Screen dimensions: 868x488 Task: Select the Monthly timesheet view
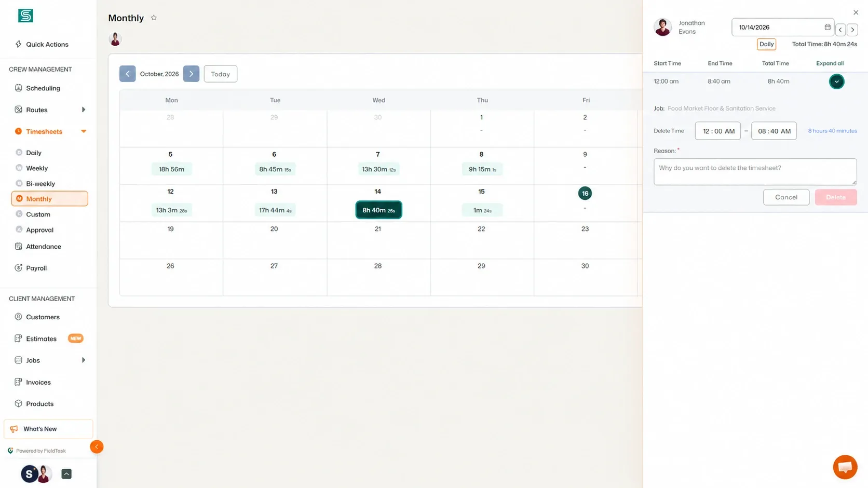point(49,199)
